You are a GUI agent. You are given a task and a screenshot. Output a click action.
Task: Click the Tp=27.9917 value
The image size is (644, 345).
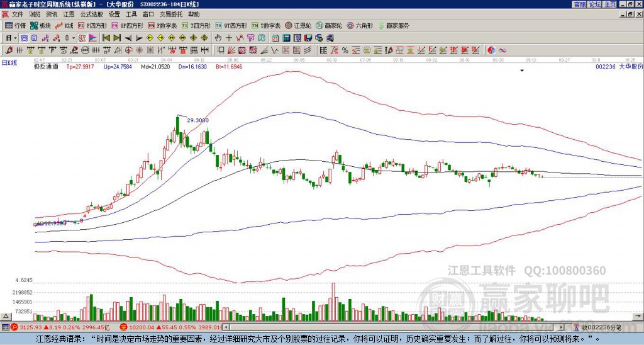coord(80,66)
